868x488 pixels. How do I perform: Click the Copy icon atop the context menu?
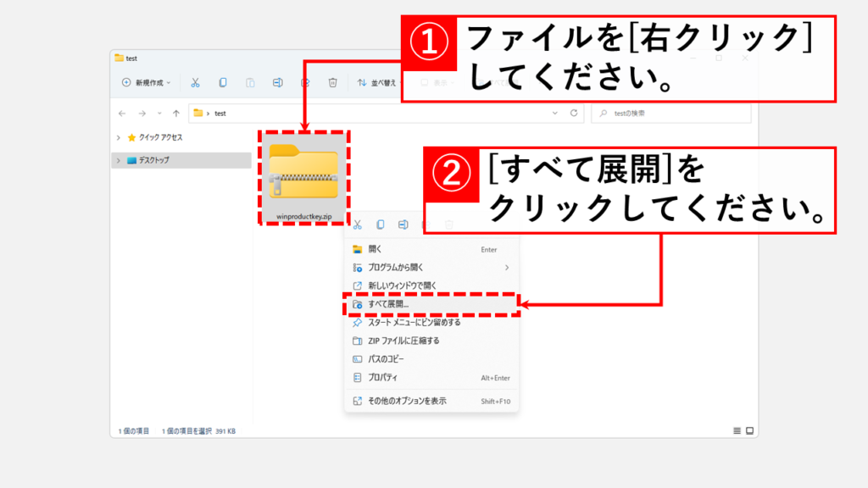coord(381,225)
